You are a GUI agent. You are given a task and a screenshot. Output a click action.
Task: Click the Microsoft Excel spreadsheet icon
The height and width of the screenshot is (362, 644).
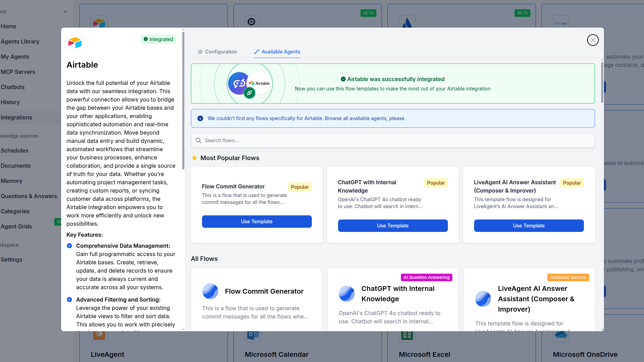click(x=407, y=335)
